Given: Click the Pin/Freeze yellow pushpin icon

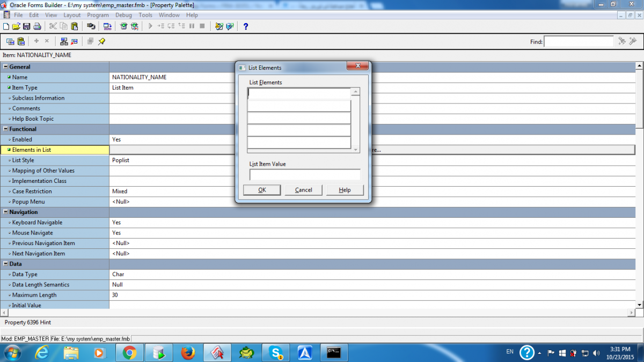Looking at the screenshot, I should click(x=101, y=41).
